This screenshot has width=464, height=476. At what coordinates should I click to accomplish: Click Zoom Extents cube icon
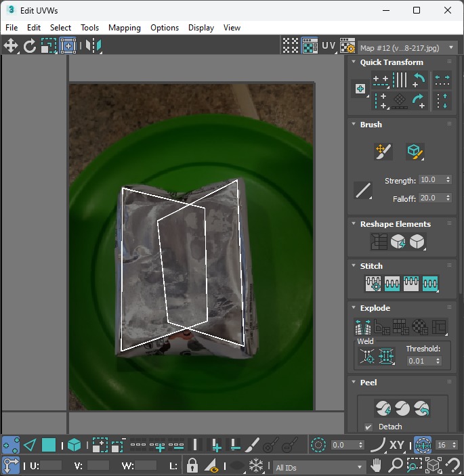tap(434, 465)
